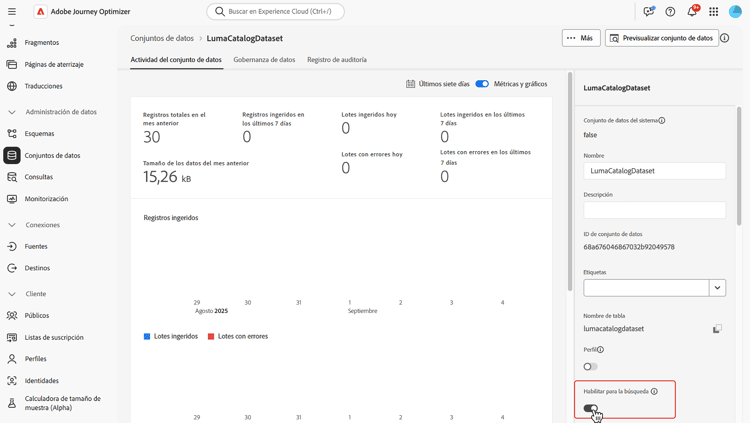
Task: Open the notifications bell
Action: pyautogui.click(x=692, y=11)
